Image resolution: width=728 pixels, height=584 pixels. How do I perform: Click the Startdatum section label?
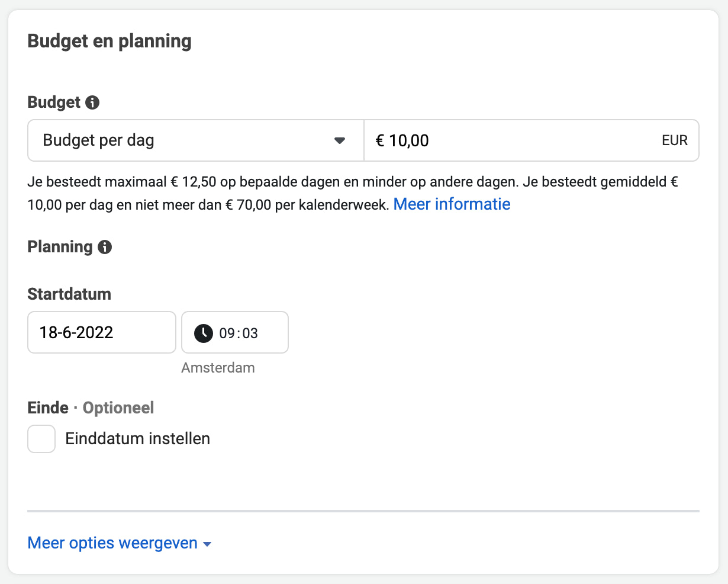point(69,294)
